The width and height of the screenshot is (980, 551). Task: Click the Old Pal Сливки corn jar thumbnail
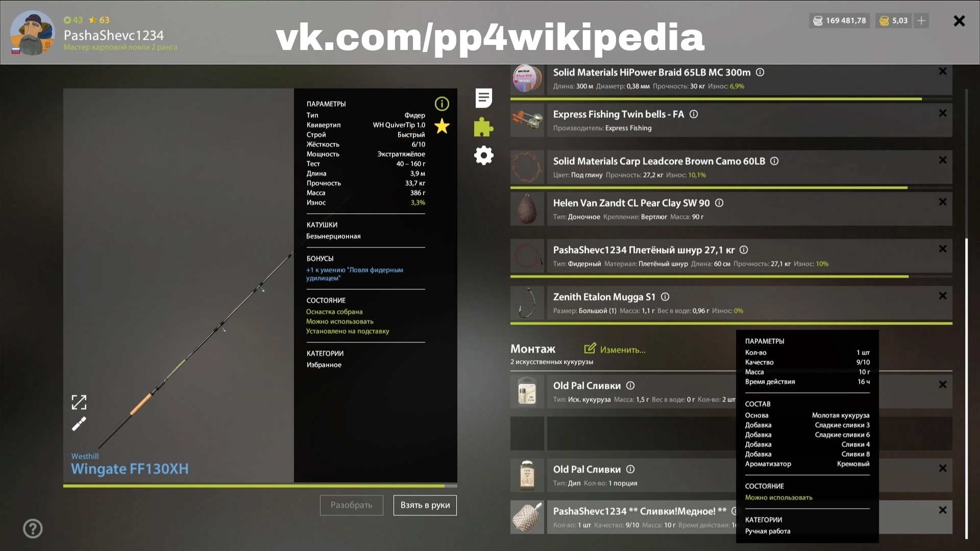point(527,391)
